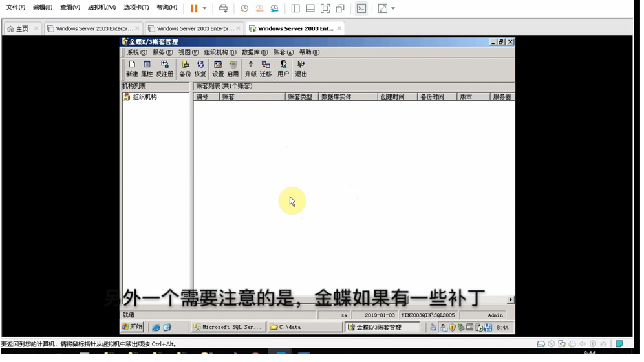
Task: Open the 组织机构(O) menu
Action: 220,52
